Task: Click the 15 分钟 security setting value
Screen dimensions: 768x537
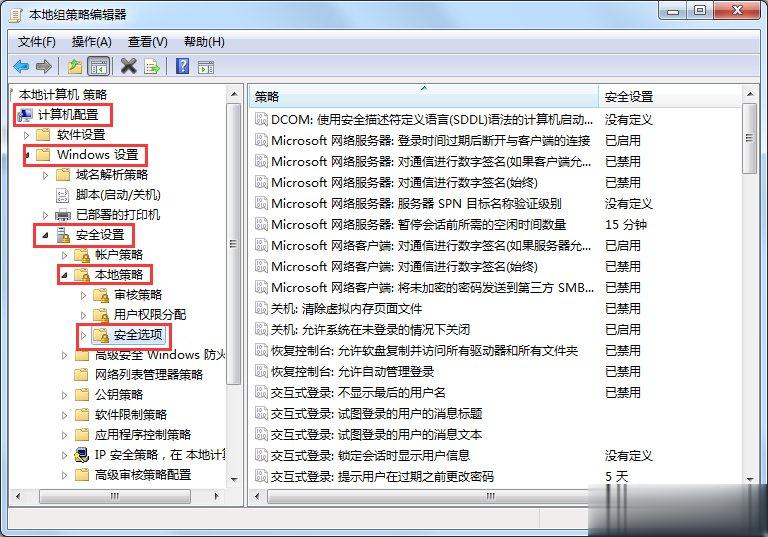Action: tap(625, 224)
